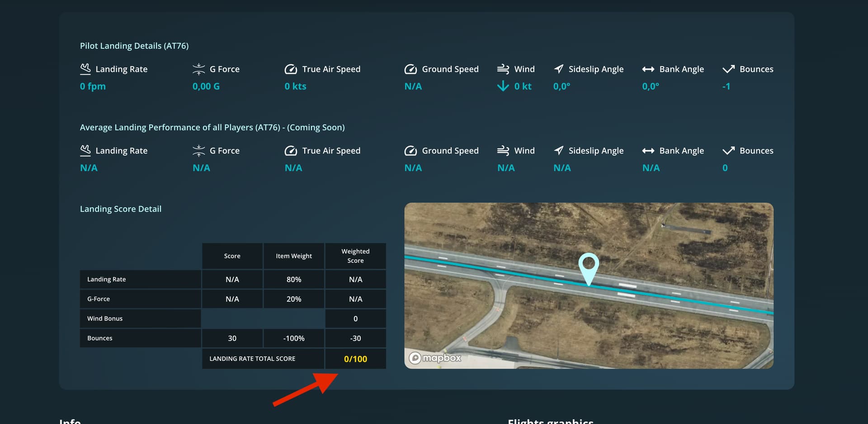Click the wind direction down-arrow beside 0 kt

point(503,86)
